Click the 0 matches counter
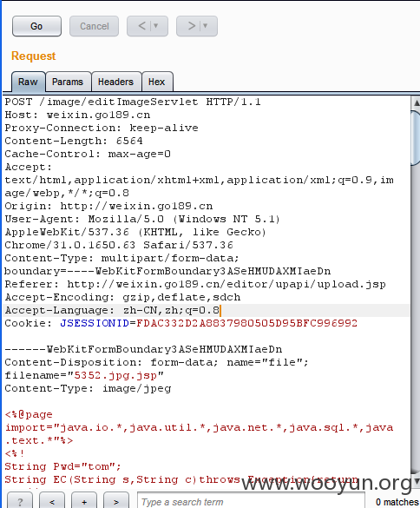Screen dimensions: 420x508 coord(397,502)
